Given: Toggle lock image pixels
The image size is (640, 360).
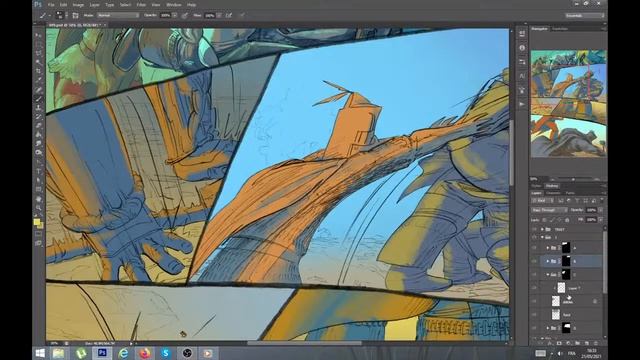Looking at the screenshot, I should 551,220.
